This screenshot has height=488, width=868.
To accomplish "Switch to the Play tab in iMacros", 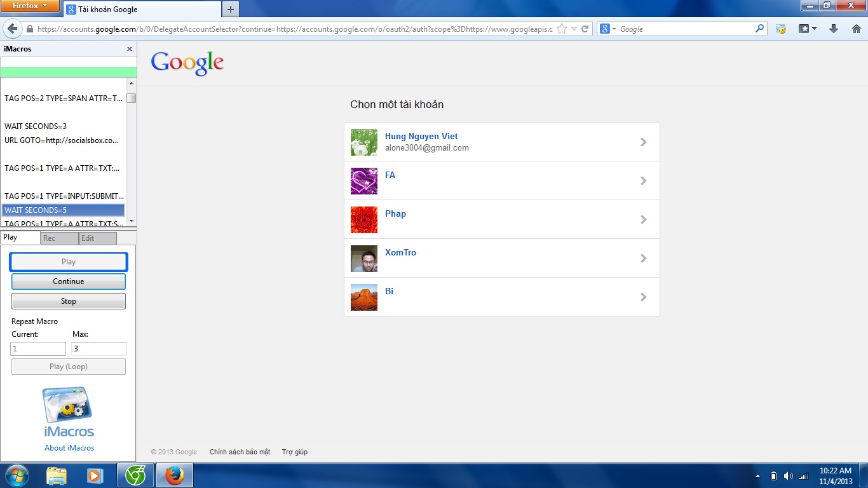I will click(20, 238).
